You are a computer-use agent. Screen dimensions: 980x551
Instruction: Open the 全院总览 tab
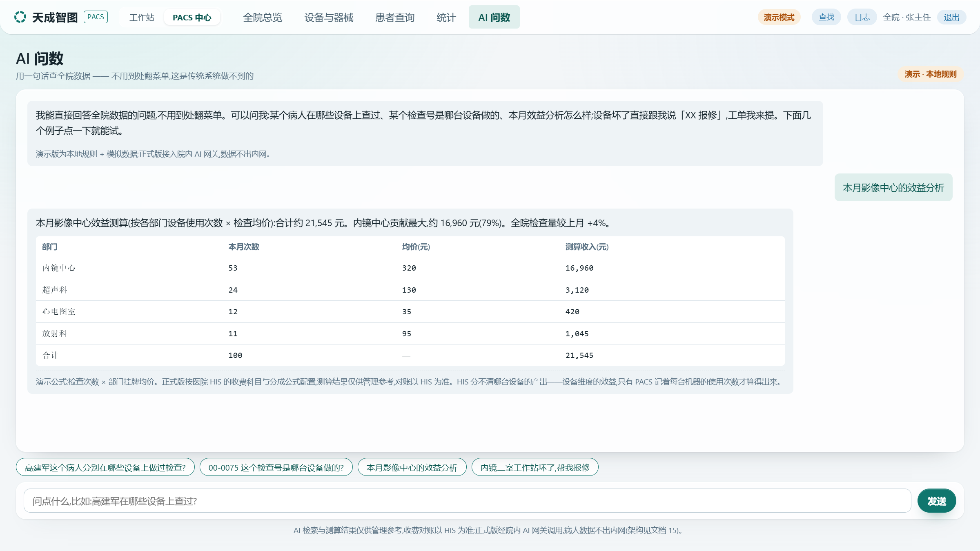click(263, 18)
